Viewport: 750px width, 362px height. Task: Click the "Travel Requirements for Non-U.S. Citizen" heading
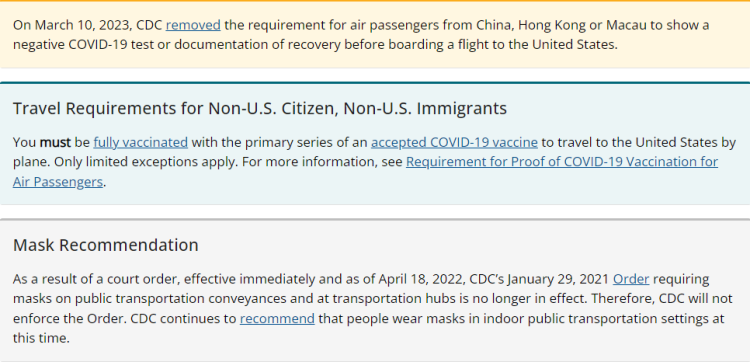pos(176,109)
